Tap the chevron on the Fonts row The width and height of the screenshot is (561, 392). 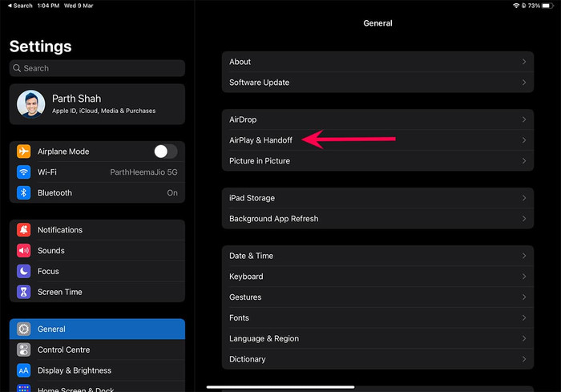(x=524, y=318)
